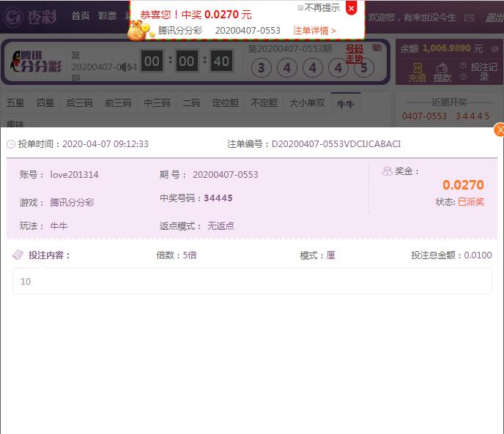Select 不定胆 tab

(264, 103)
